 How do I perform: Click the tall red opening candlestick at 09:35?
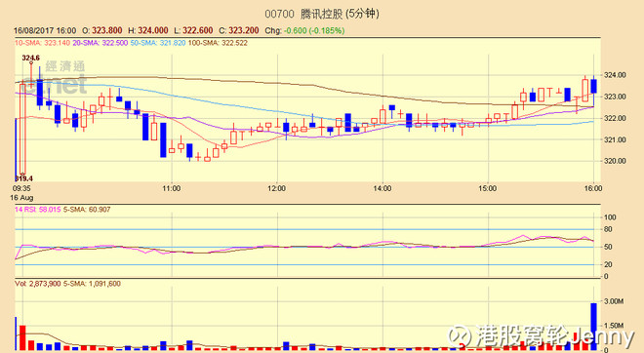[x=22, y=129]
